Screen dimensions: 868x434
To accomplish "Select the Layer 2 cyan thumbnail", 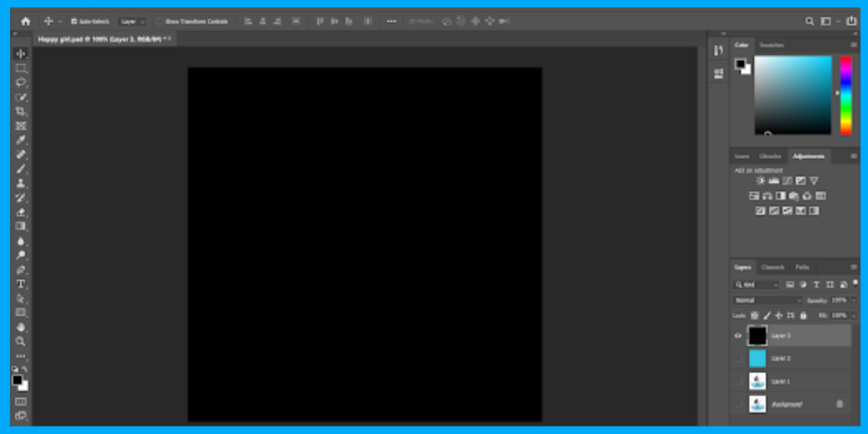I will pyautogui.click(x=757, y=359).
